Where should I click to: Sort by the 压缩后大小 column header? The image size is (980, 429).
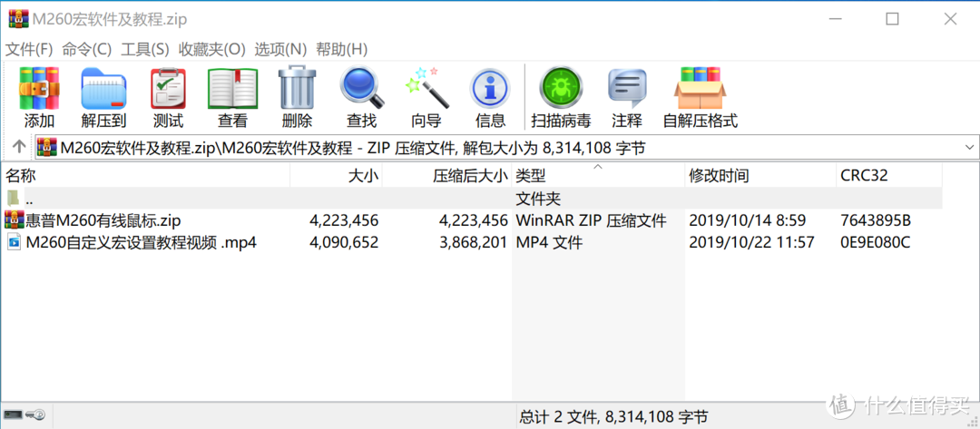(446, 175)
